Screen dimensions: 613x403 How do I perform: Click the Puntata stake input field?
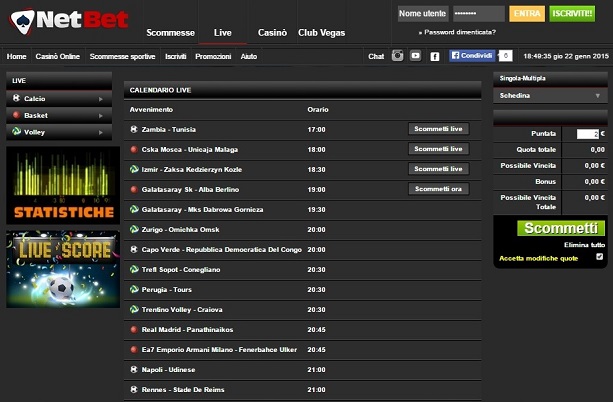tap(588, 134)
